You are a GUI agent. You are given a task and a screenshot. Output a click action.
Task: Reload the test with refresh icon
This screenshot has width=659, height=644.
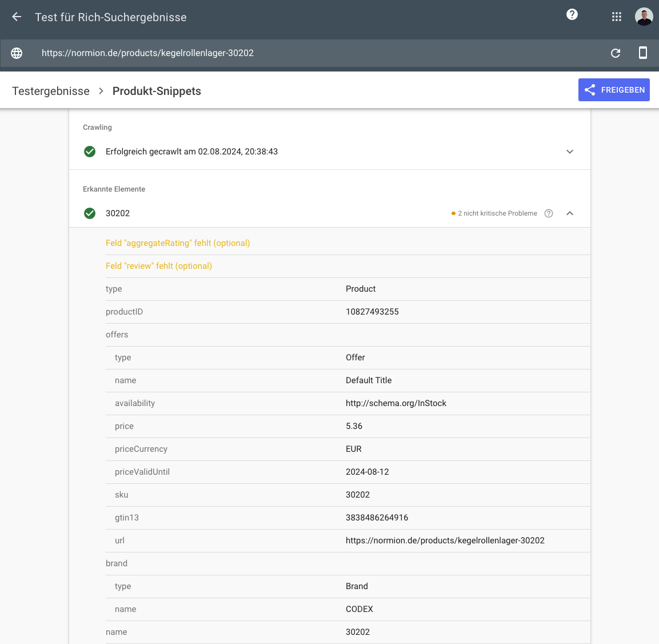coord(616,53)
